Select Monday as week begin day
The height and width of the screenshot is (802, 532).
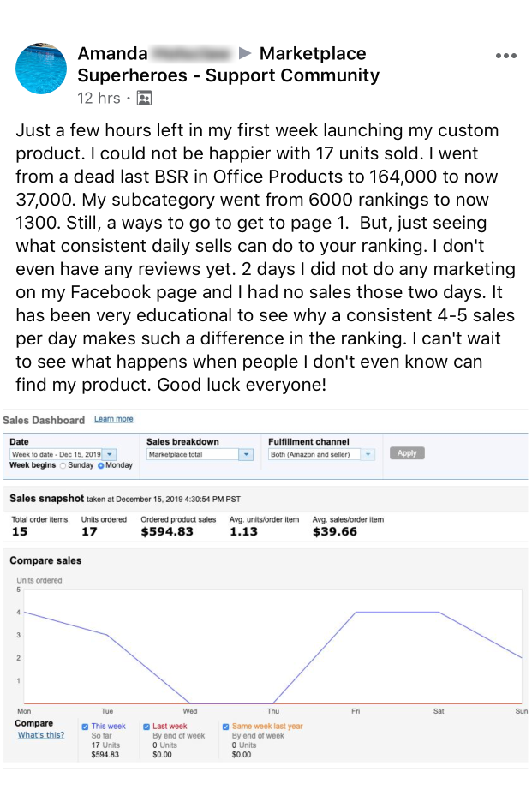pos(101,465)
